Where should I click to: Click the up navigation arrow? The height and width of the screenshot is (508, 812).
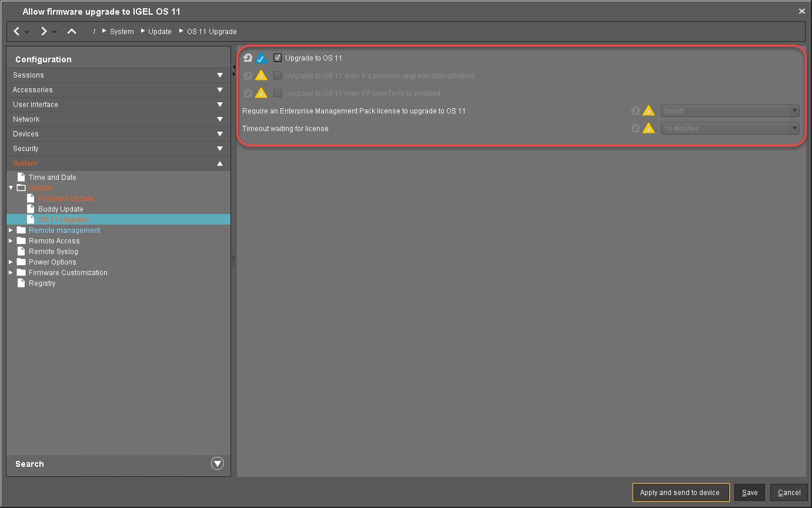[x=72, y=31]
